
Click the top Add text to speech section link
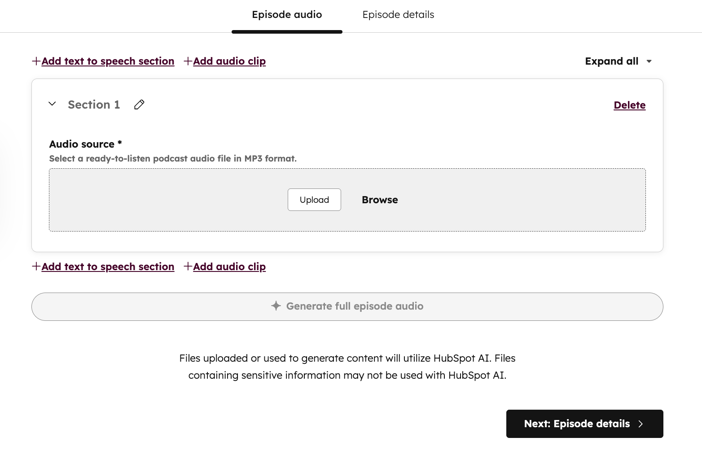107,61
